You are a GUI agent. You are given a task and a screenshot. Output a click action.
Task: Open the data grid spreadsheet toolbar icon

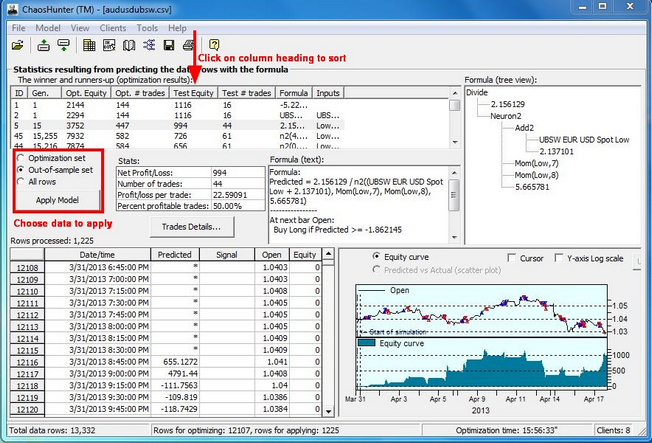[89, 45]
